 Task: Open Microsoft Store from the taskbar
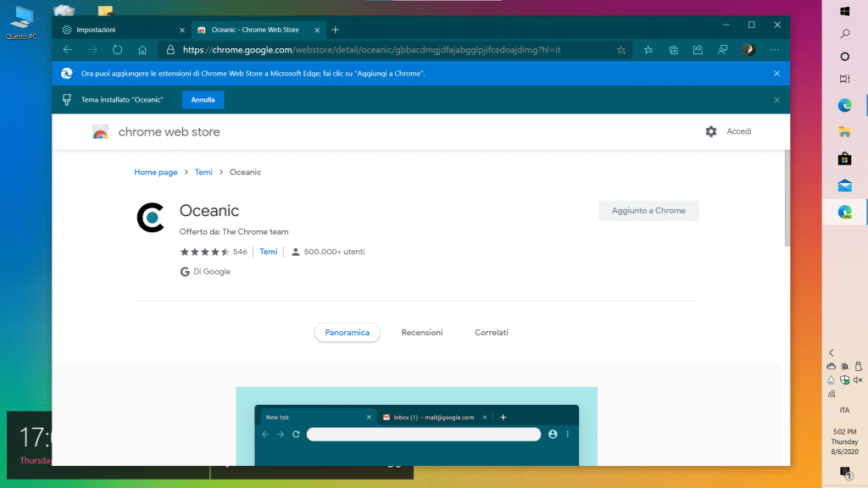(844, 158)
